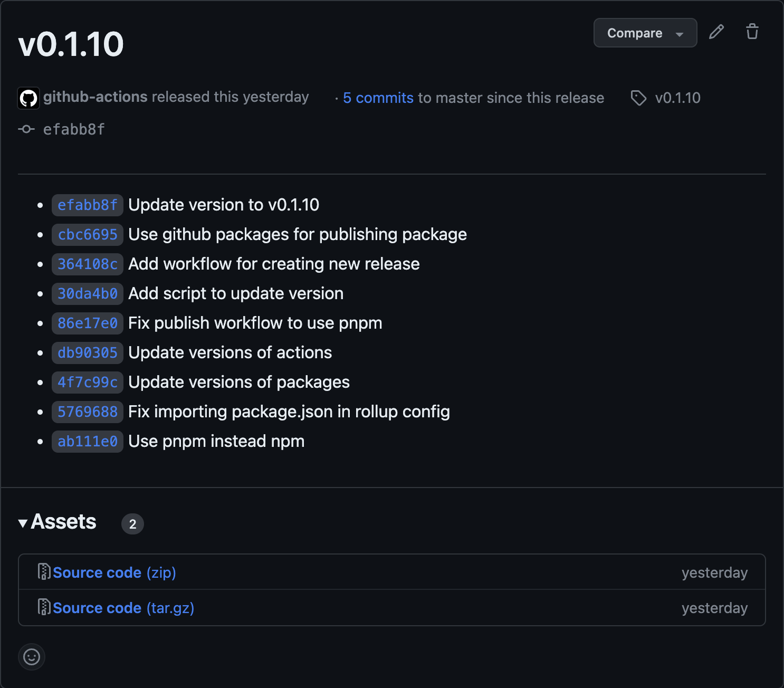Click the tag icon next to v0.1.10
Image resolution: width=784 pixels, height=688 pixels.
638,98
